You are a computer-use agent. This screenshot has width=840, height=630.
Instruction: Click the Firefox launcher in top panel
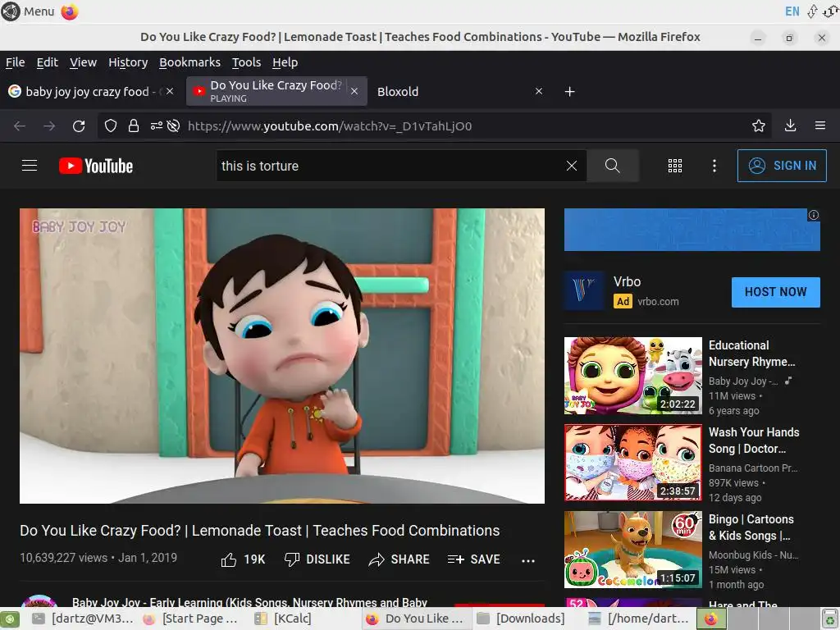70,11
